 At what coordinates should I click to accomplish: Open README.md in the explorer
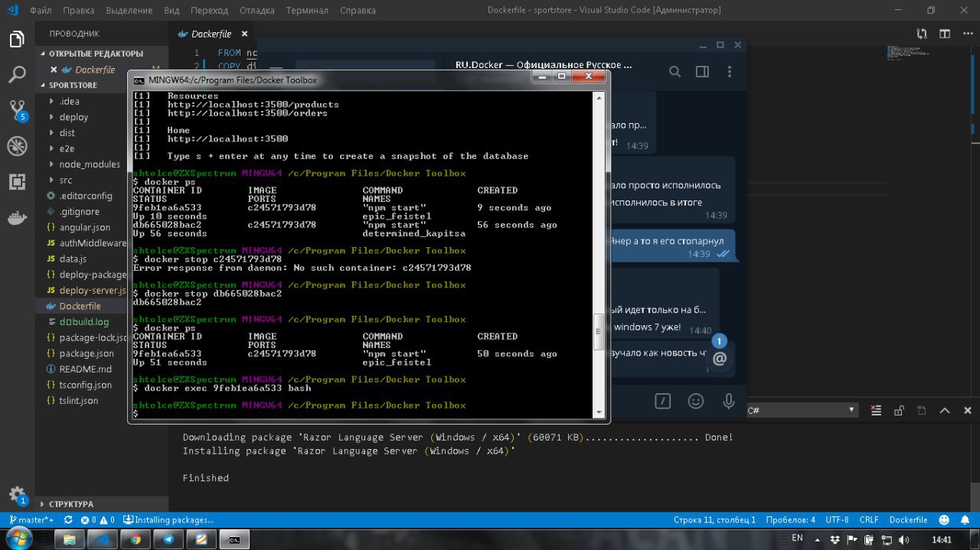(85, 369)
